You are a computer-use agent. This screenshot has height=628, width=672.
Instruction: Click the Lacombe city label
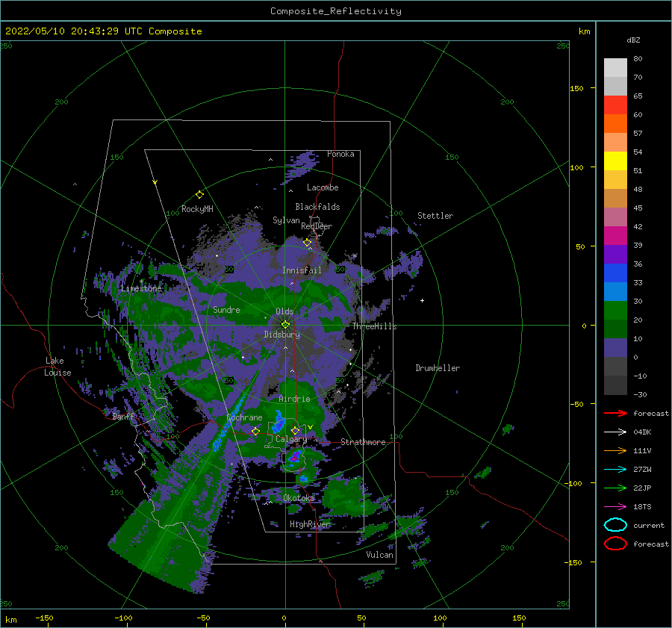click(x=323, y=187)
